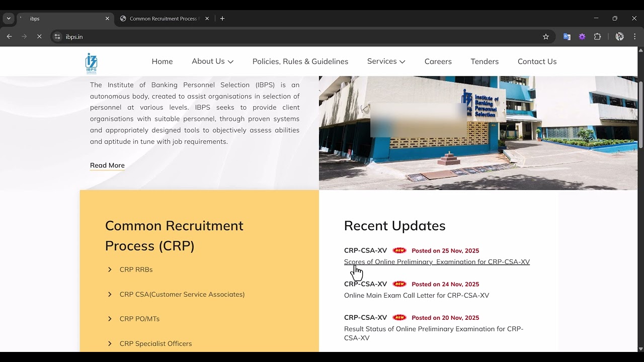
Task: Click the IBPS logo in header
Action: click(91, 63)
